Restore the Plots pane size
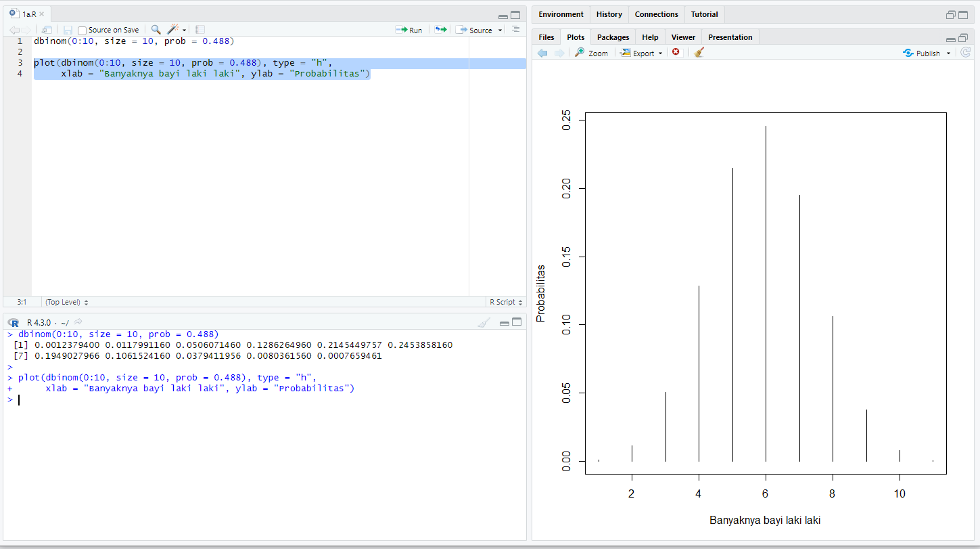 (963, 38)
